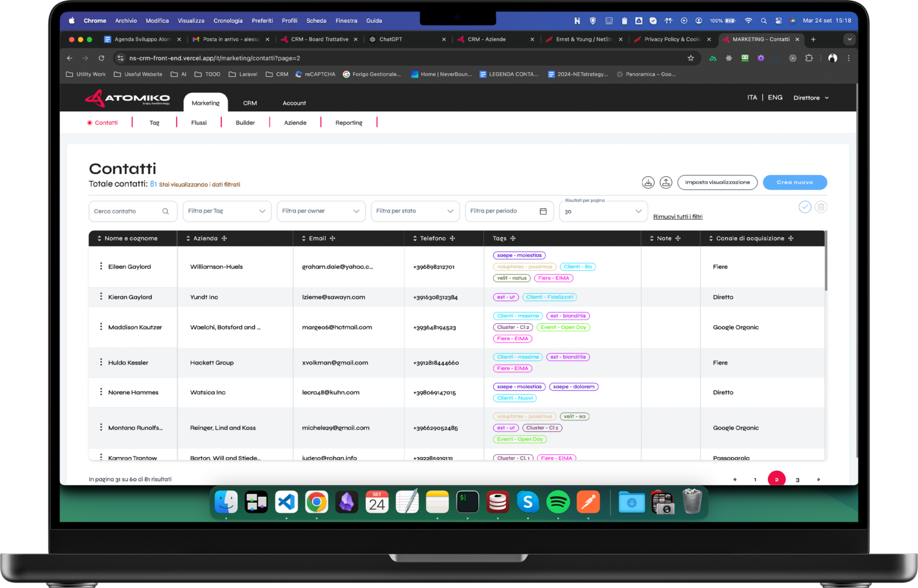Switch to the CRM main tab
This screenshot has width=918, height=588.
pyautogui.click(x=250, y=103)
